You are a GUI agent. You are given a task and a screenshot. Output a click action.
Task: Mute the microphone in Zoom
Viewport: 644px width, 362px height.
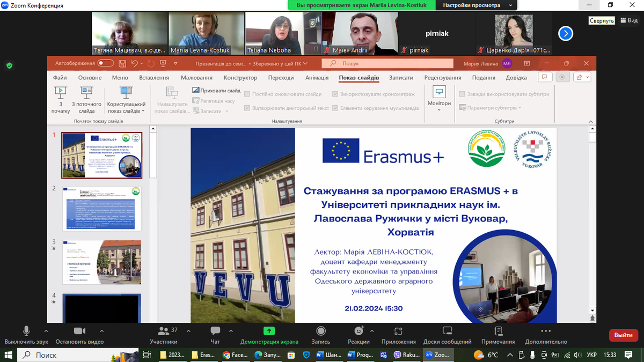point(26,335)
